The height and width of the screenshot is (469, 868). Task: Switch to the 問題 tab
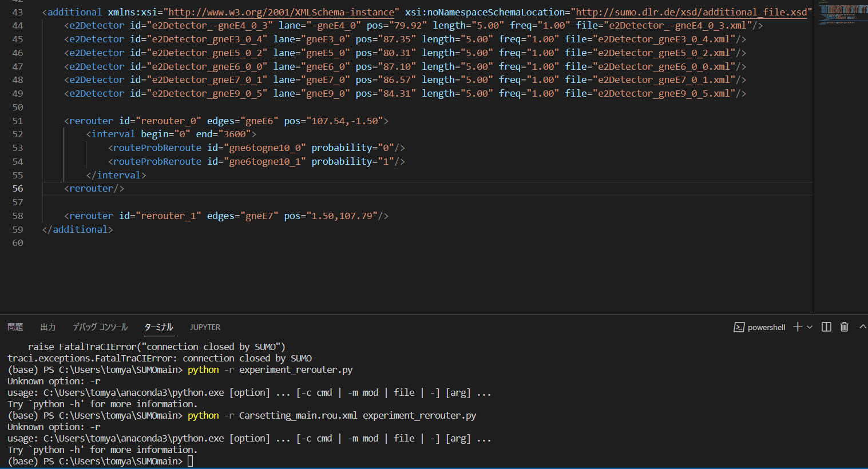(15, 327)
